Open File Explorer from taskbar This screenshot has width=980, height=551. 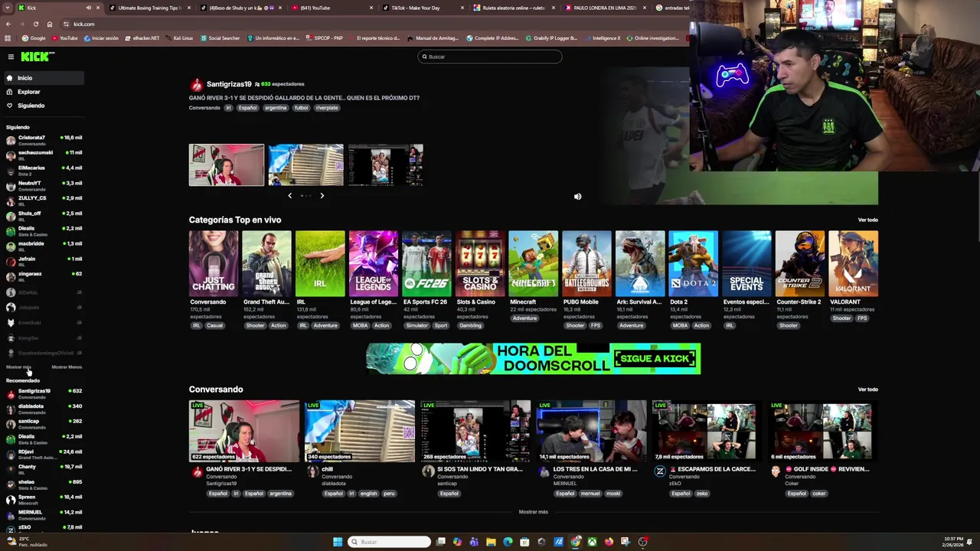(491, 542)
